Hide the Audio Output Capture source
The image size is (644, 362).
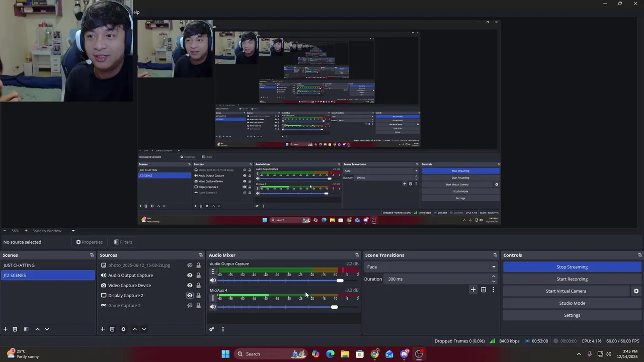tap(190, 276)
